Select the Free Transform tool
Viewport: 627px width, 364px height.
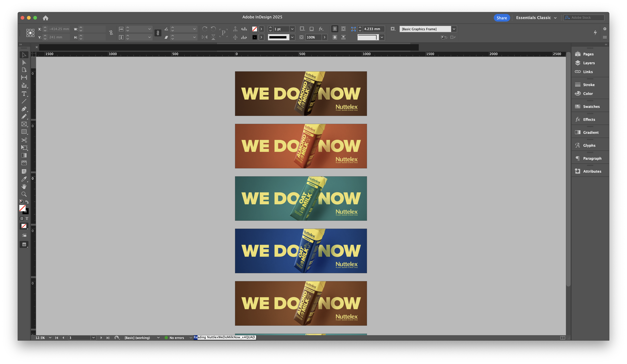[x=24, y=148]
